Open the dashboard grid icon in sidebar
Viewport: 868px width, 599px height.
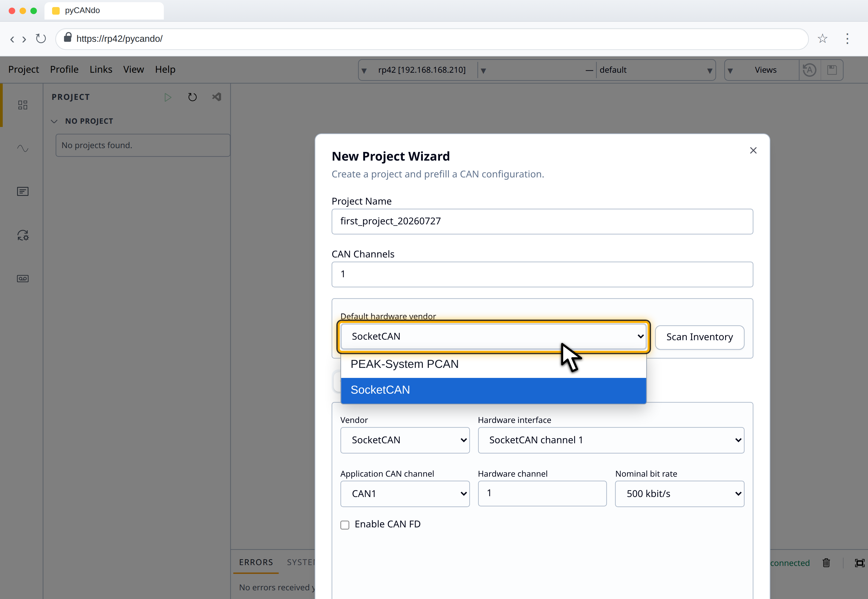[23, 105]
